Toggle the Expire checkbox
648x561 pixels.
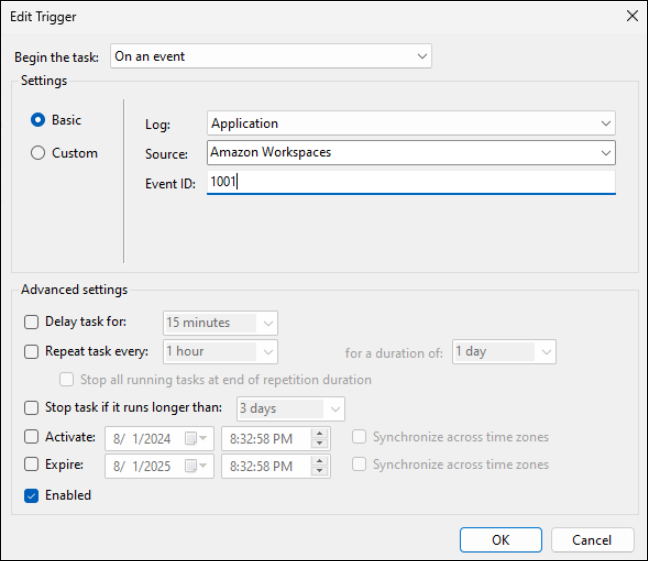click(31, 465)
